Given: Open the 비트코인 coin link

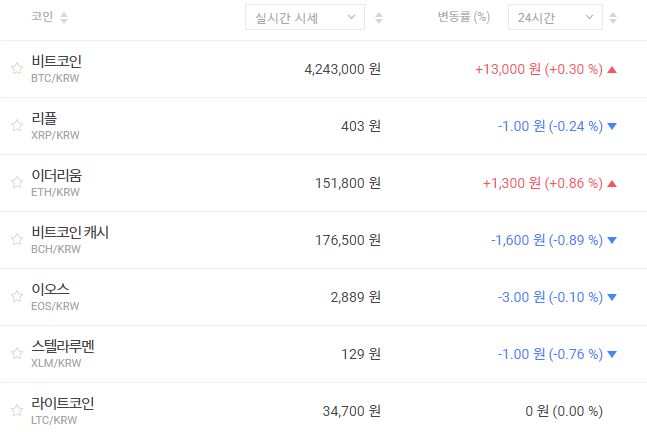Looking at the screenshot, I should point(63,61).
